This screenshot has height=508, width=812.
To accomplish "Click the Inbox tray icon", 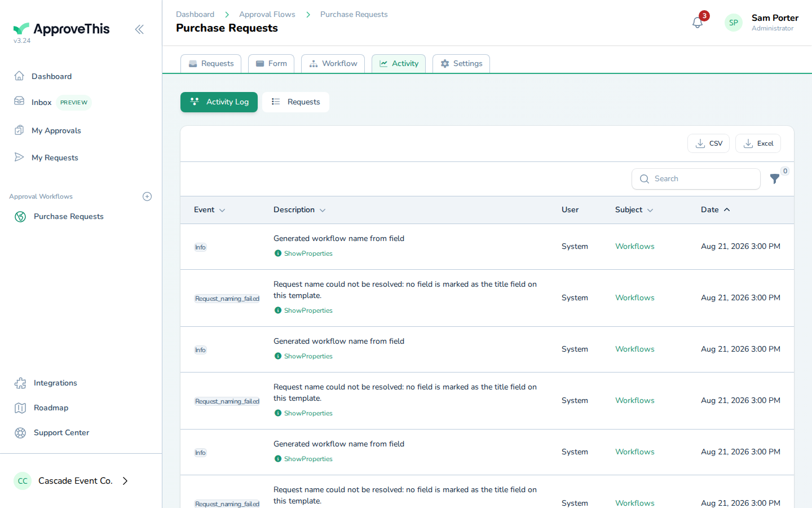I will [19, 101].
